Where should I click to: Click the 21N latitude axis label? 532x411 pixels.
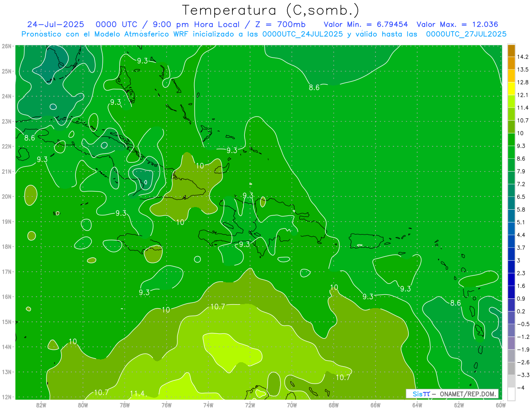tap(6, 171)
